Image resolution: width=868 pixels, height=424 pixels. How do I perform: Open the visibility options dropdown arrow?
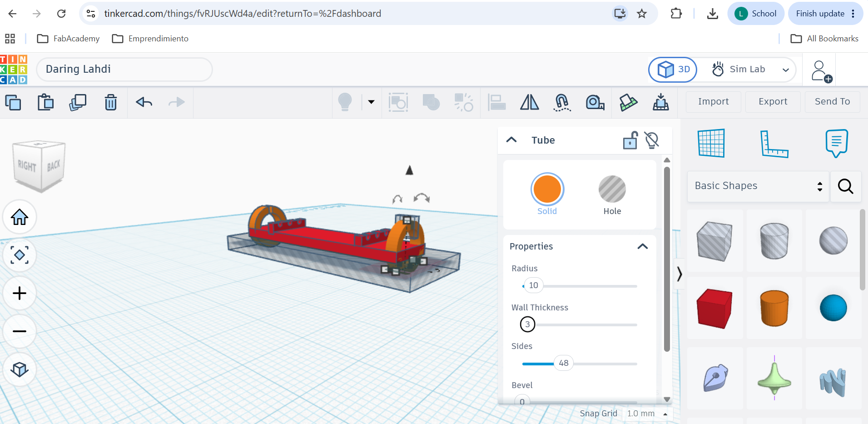pos(371,102)
